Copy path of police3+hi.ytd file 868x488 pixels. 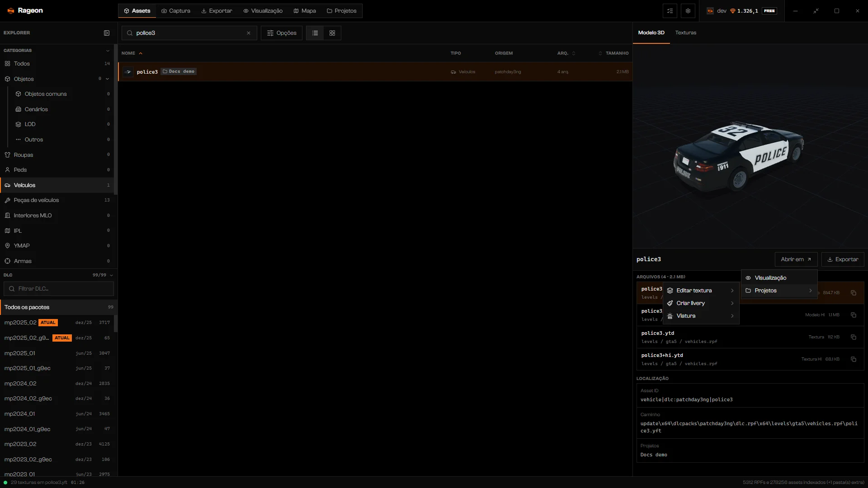click(854, 359)
